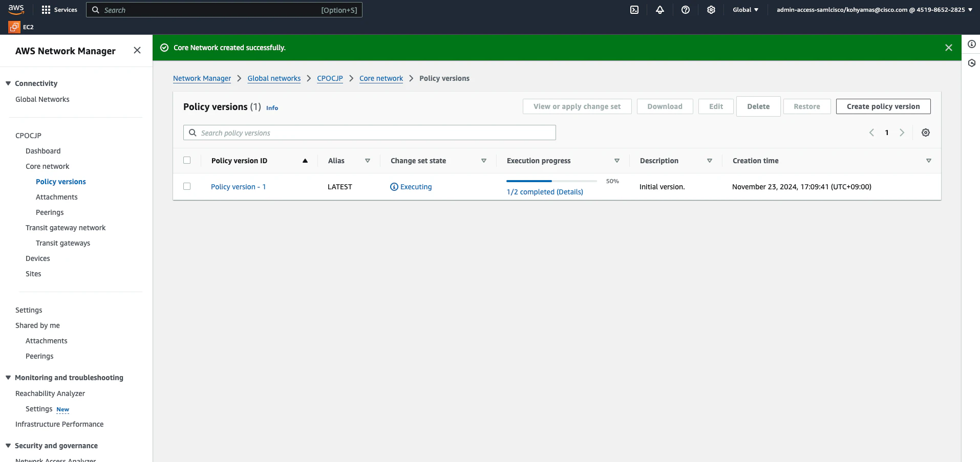
Task: Collapse the Connectivity section
Action: 8,83
